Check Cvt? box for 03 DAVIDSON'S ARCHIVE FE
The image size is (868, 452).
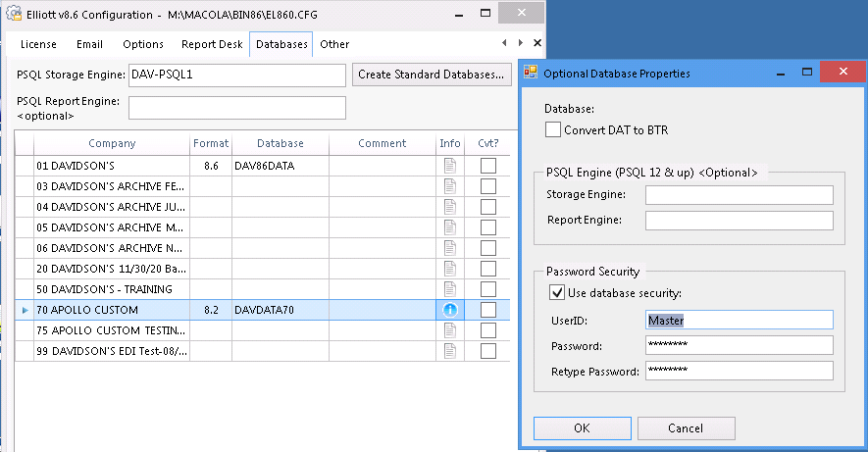click(x=488, y=186)
